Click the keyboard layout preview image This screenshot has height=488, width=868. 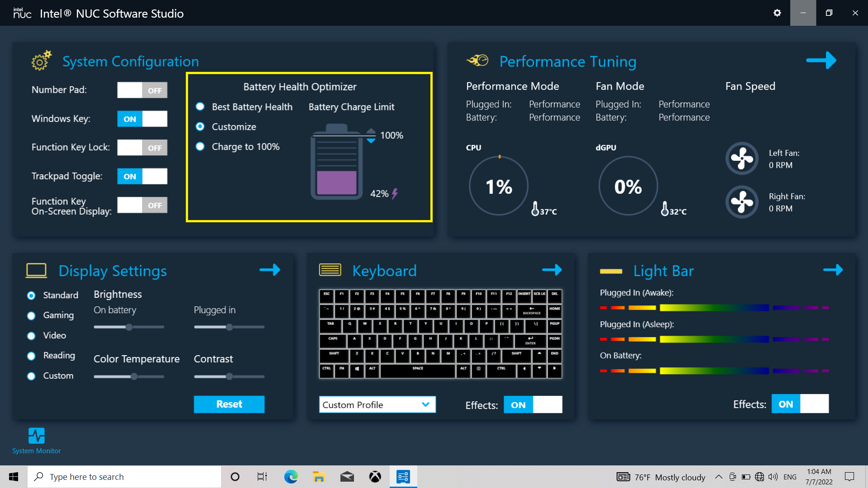click(440, 333)
